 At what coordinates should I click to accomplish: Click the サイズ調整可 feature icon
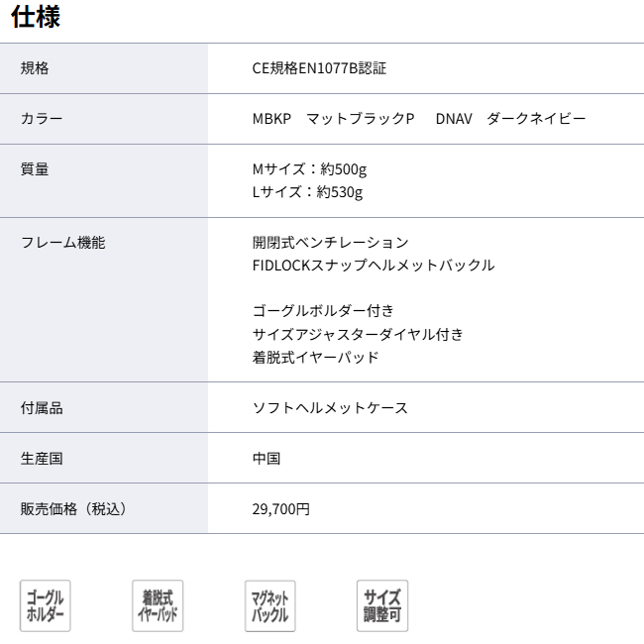(x=382, y=605)
